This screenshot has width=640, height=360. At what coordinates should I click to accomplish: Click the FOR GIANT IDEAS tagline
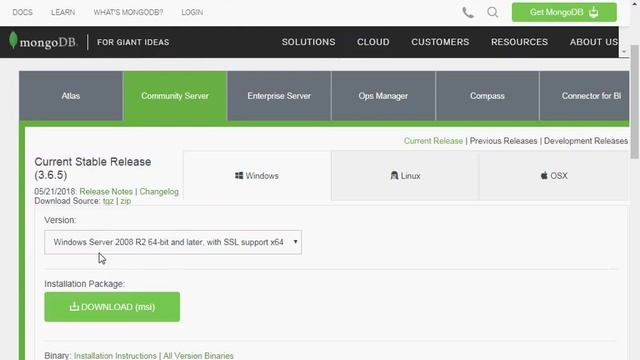click(x=133, y=42)
